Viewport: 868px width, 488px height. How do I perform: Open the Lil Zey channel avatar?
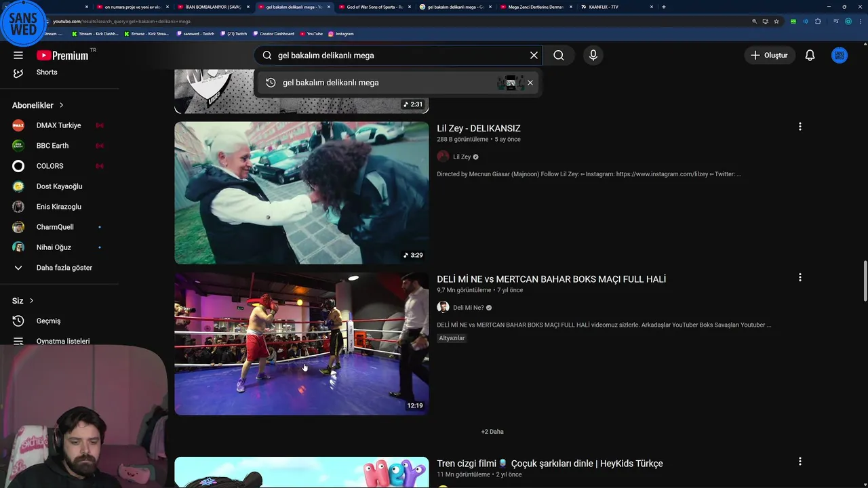443,157
